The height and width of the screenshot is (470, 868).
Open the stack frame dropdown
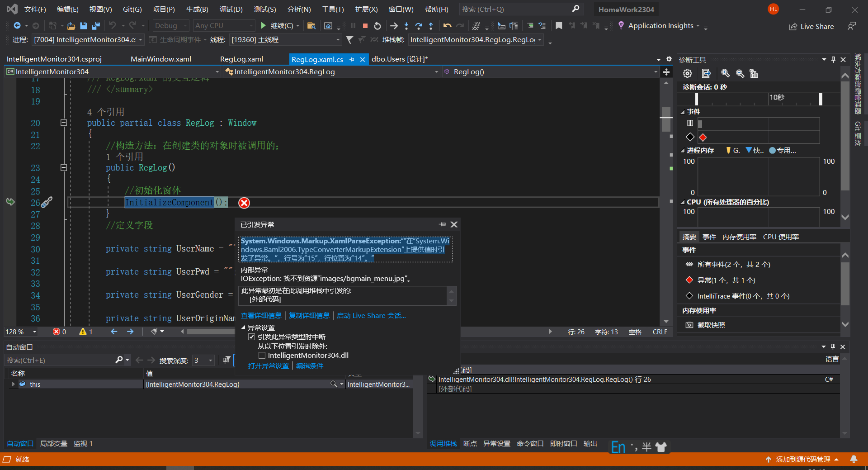(476, 40)
